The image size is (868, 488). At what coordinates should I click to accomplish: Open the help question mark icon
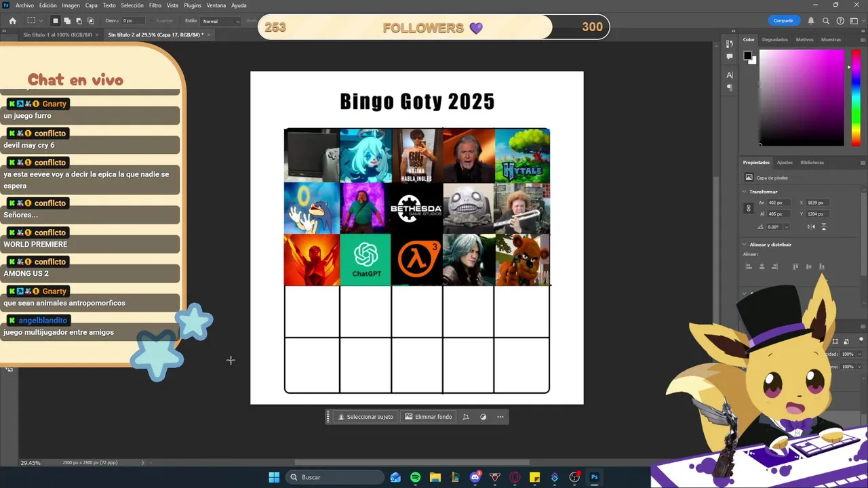(x=840, y=21)
